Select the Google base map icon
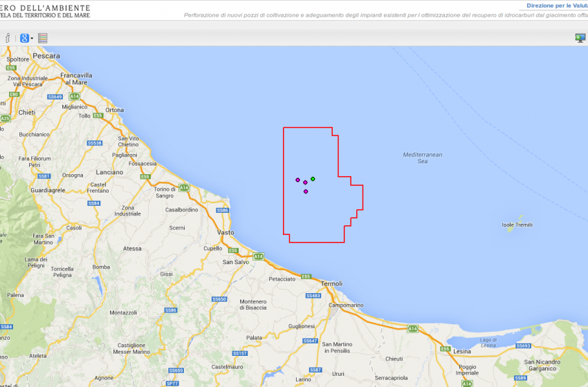 [24, 38]
